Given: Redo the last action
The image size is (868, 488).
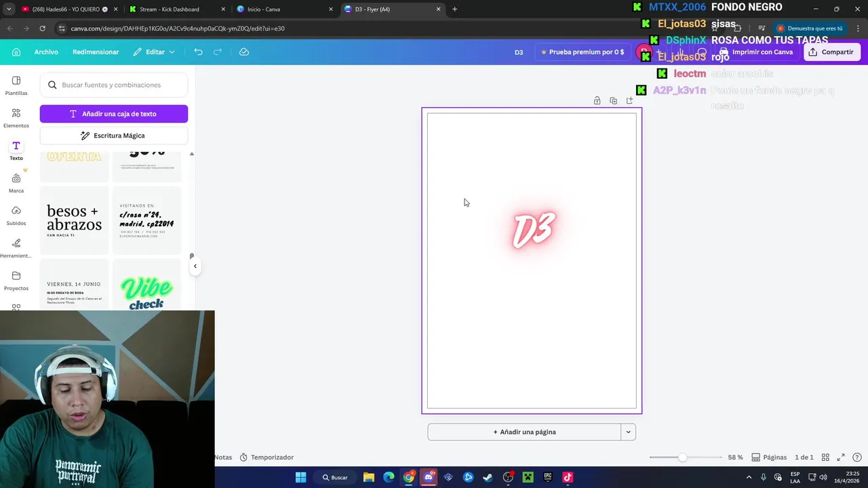Looking at the screenshot, I should click(x=218, y=52).
